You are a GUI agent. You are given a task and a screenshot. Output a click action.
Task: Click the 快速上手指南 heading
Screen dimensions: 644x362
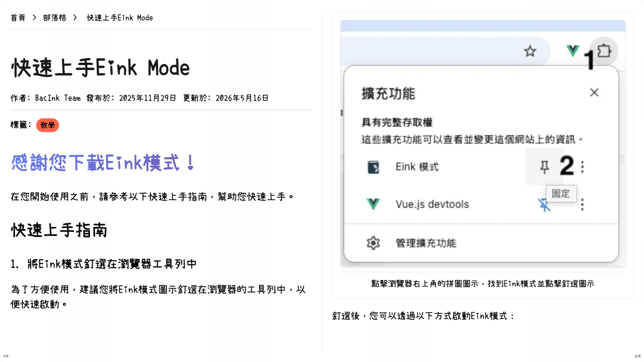click(x=59, y=230)
